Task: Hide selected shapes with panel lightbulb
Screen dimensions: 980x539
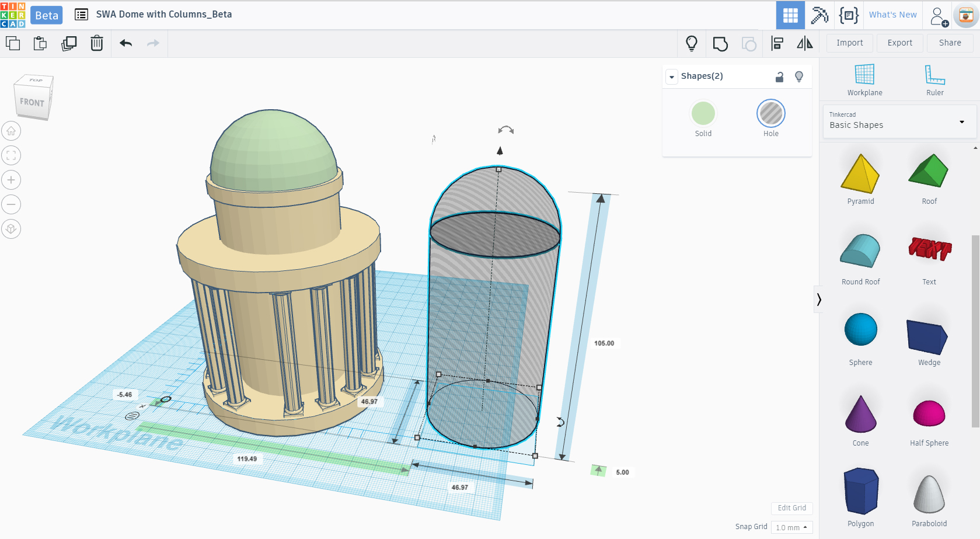Action: 799,76
